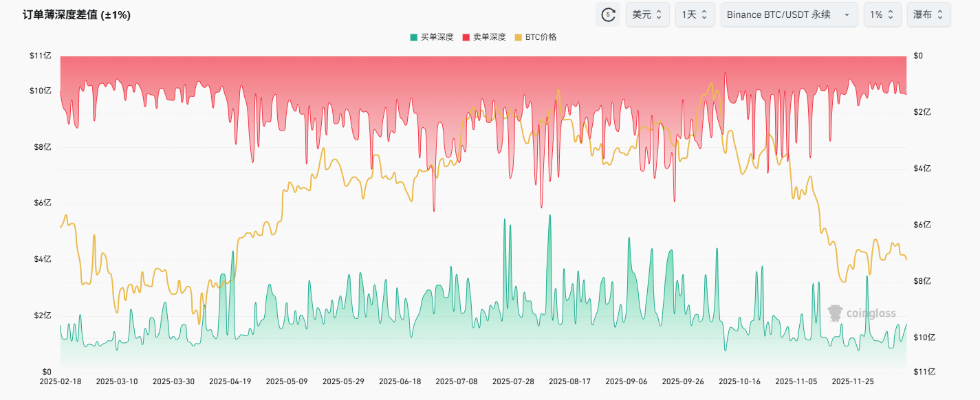Select the 2025-11-25 date on the axis
980x400 pixels.
click(853, 381)
